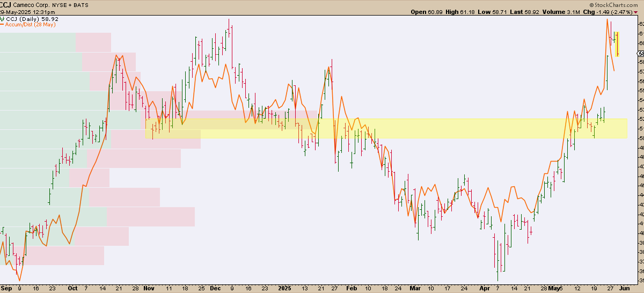Click the Accum/Dist (28 May) legend label
This screenshot has height=293, width=644.
30,25
